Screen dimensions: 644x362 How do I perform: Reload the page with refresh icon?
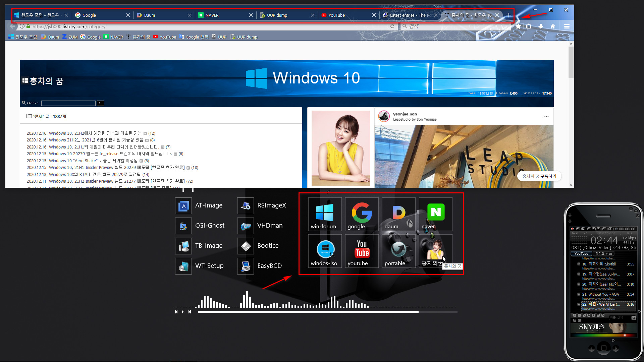392,26
